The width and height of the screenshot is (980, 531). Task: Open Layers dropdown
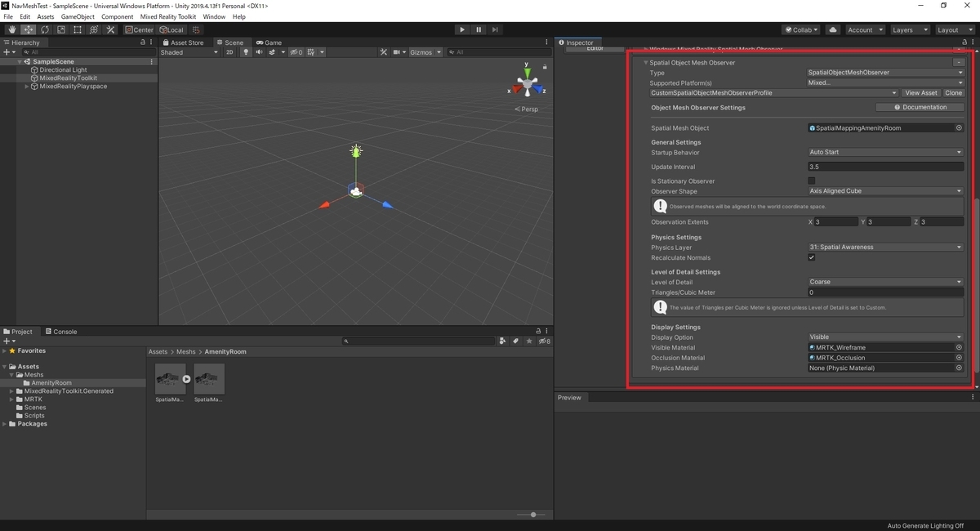click(x=909, y=29)
